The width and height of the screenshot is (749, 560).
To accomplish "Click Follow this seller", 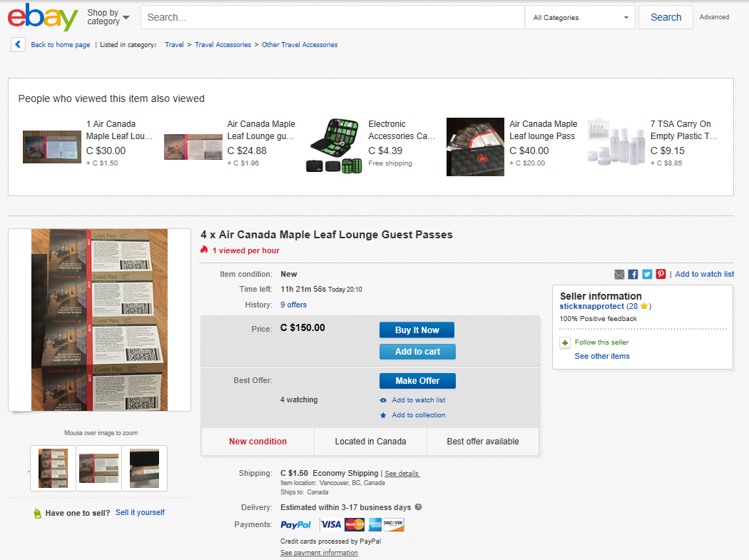I will [x=601, y=342].
